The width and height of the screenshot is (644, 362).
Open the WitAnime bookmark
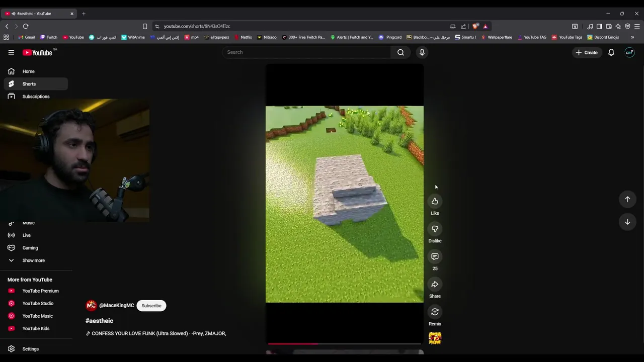point(133,37)
